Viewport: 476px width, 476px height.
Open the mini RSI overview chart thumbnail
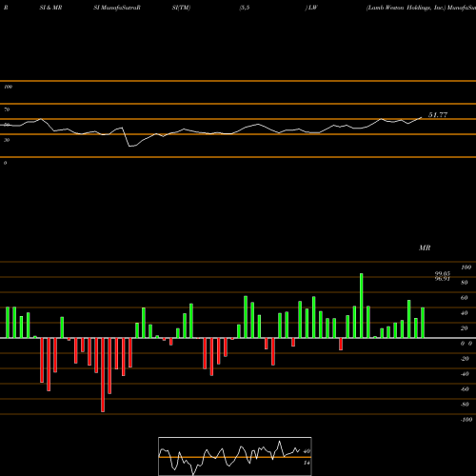pos(235,456)
